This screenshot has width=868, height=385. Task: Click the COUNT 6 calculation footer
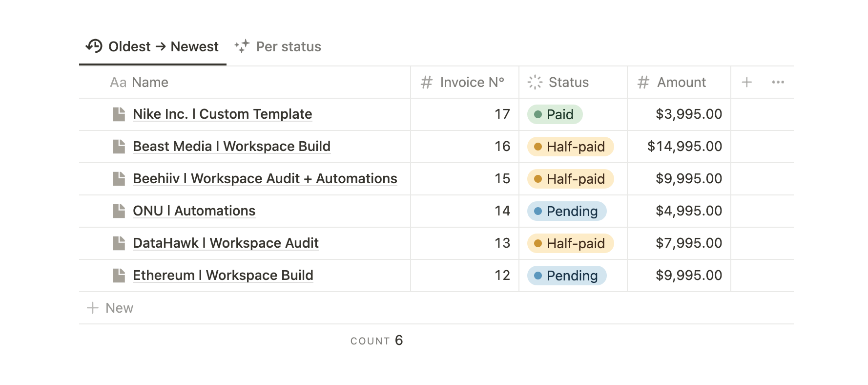pyautogui.click(x=376, y=341)
